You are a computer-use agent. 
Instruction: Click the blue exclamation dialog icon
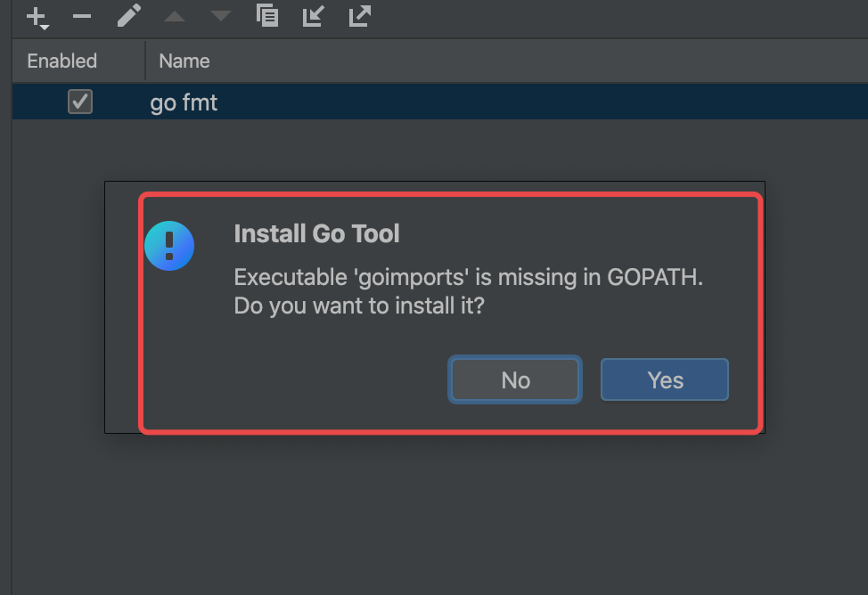(169, 246)
